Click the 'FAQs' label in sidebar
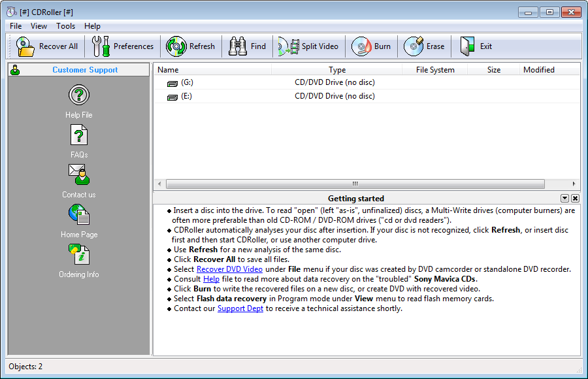 pos(79,155)
